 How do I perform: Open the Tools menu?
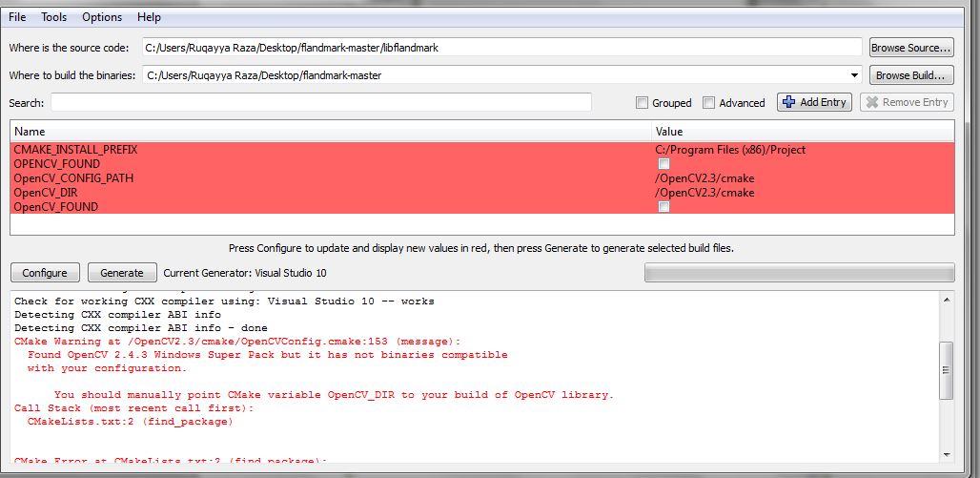[54, 17]
